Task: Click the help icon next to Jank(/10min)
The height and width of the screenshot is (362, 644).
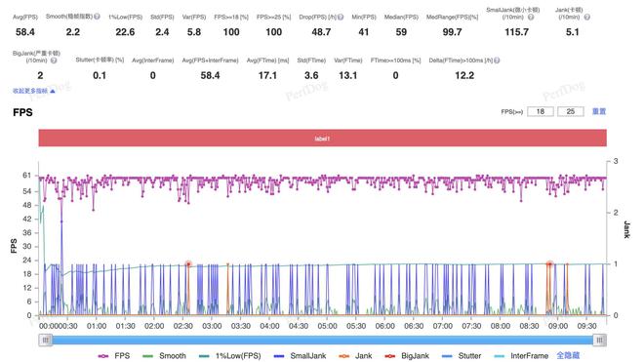Action: (x=586, y=17)
